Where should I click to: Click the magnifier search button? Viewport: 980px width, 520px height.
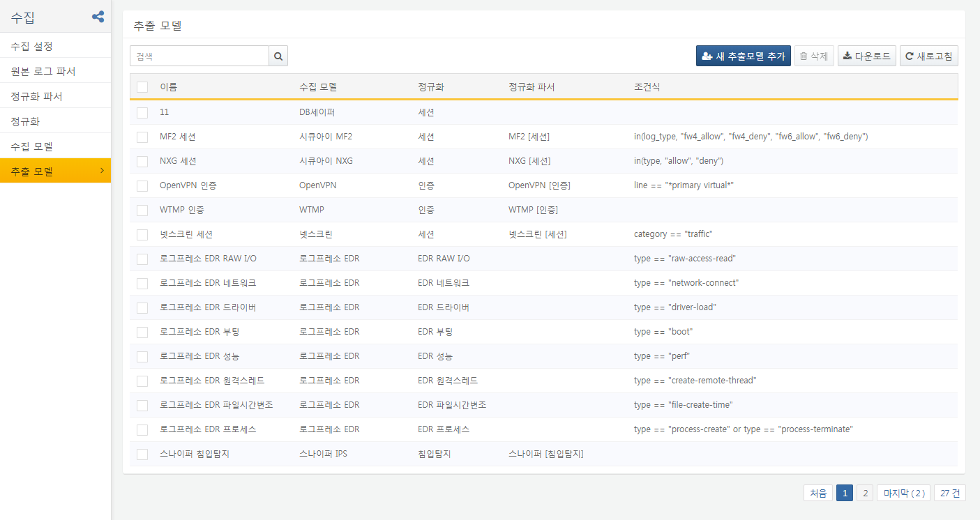click(278, 56)
